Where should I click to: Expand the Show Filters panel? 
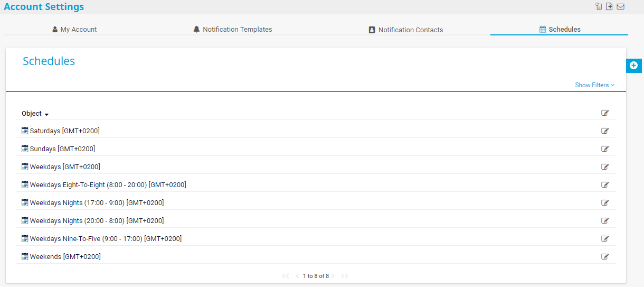pyautogui.click(x=594, y=85)
